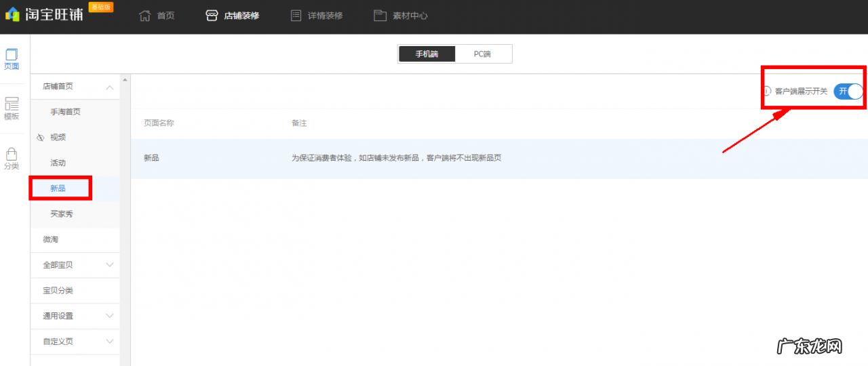Open the 模板 templates sidebar panel
Viewport: 868px width, 366px height.
coord(12,108)
